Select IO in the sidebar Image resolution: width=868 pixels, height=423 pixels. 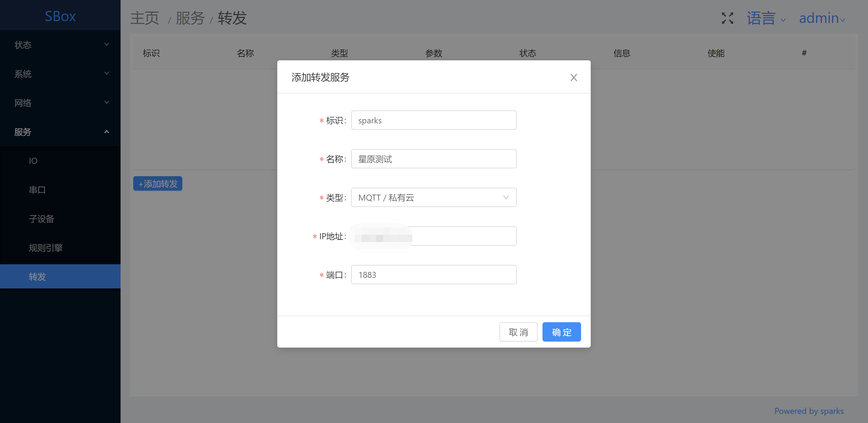click(x=33, y=161)
